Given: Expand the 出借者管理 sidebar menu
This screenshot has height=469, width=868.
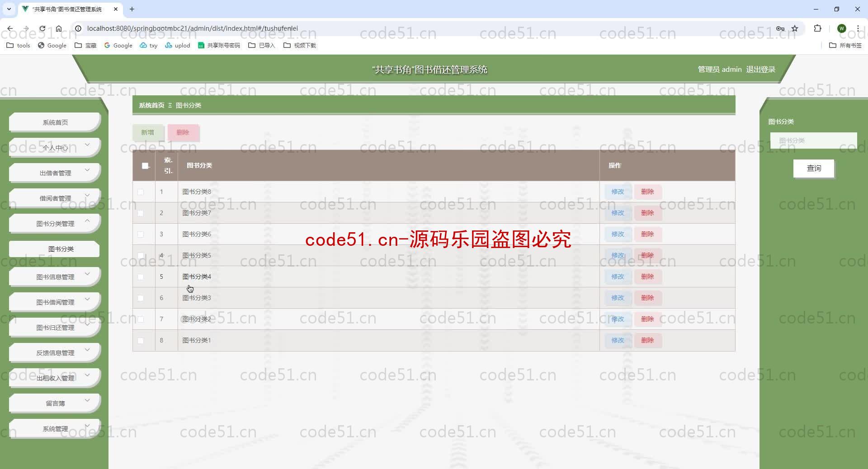Looking at the screenshot, I should [x=54, y=173].
